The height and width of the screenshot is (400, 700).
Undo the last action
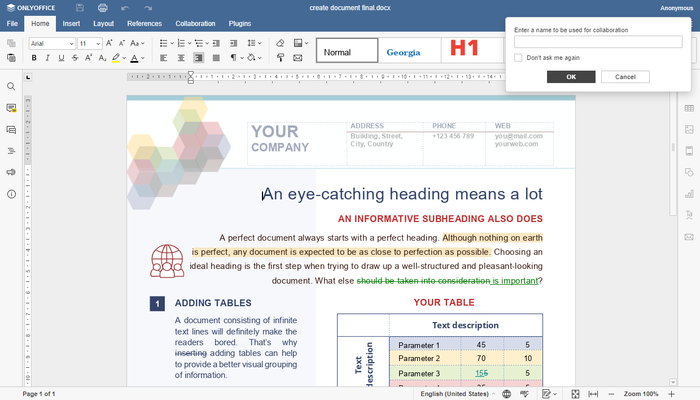(x=125, y=8)
